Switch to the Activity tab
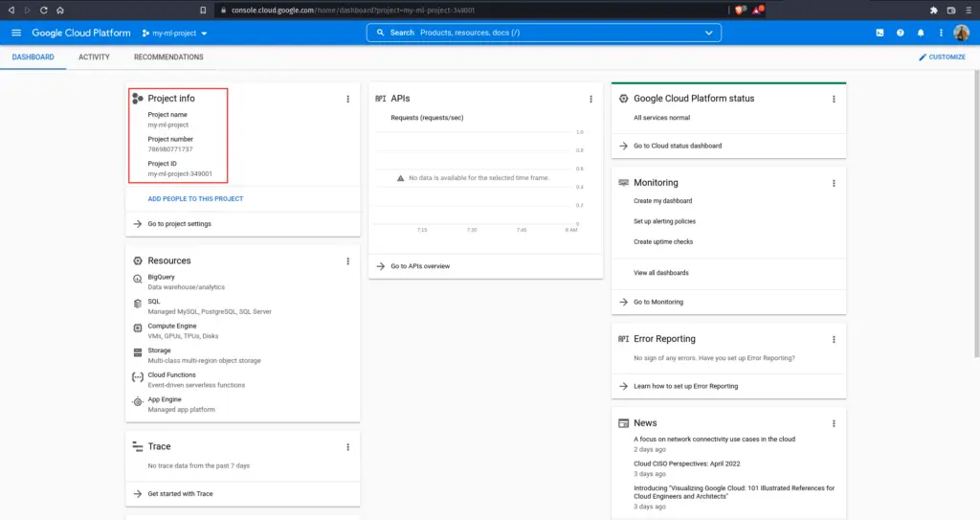Screen dimensions: 980x520 [x=94, y=57]
